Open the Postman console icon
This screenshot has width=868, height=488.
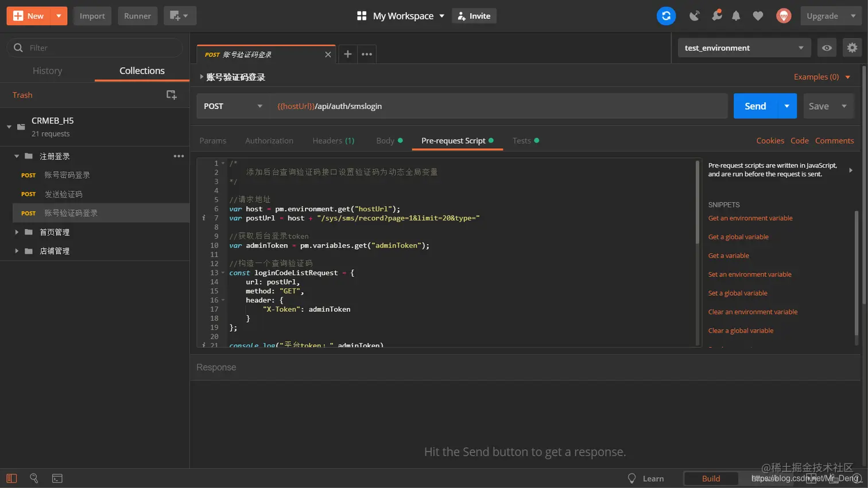(57, 478)
